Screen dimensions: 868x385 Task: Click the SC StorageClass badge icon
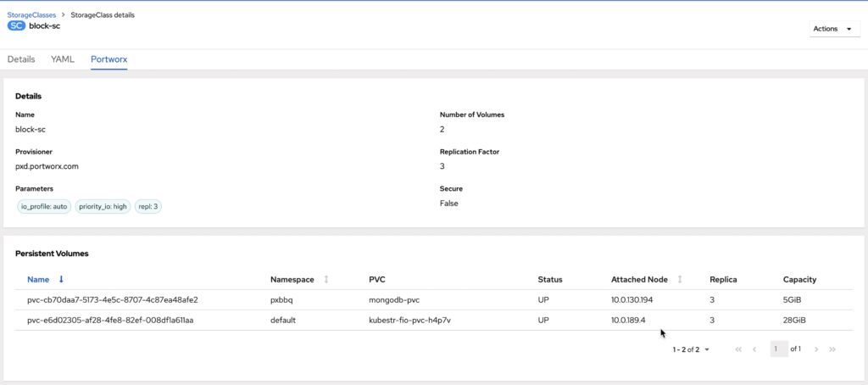[16, 25]
